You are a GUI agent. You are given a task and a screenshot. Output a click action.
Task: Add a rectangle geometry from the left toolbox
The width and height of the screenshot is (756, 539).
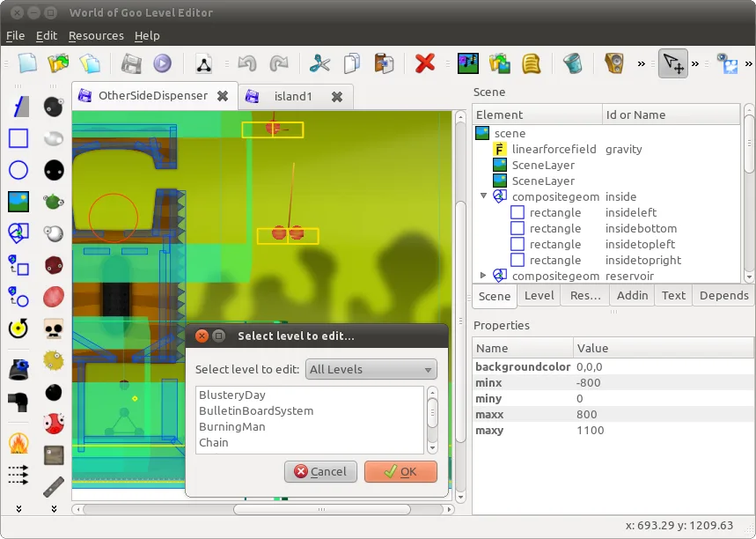pyautogui.click(x=18, y=138)
